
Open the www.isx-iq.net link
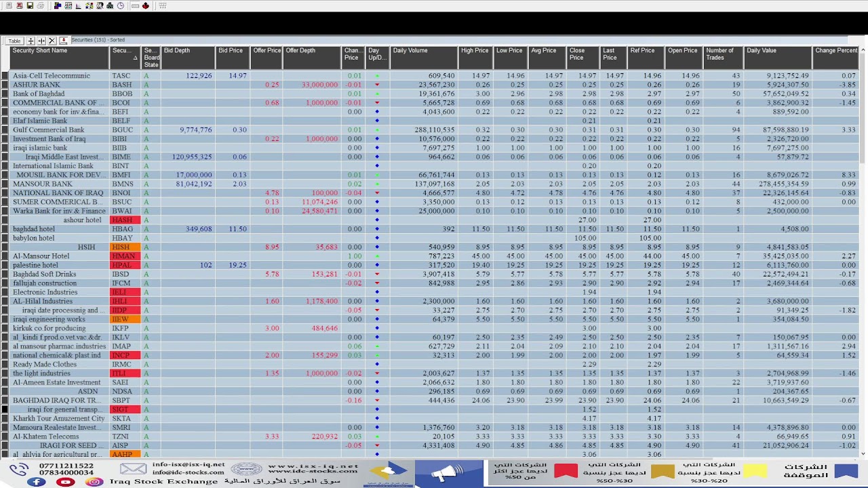(313, 466)
